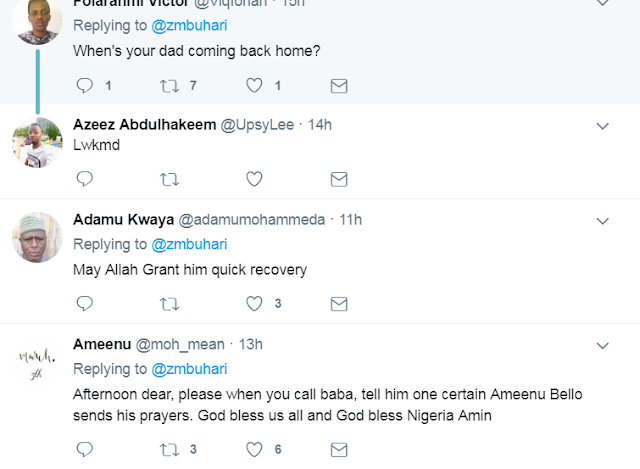This screenshot has height=469, width=640.
Task: Send Folaranmi Victor's tweet via direct message
Action: 339,86
